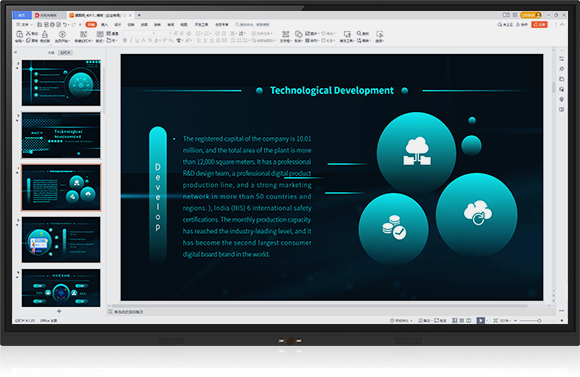Viewport: 580px width, 377px height.
Task: Switch to Slide Sorter view icon
Action: point(462,320)
